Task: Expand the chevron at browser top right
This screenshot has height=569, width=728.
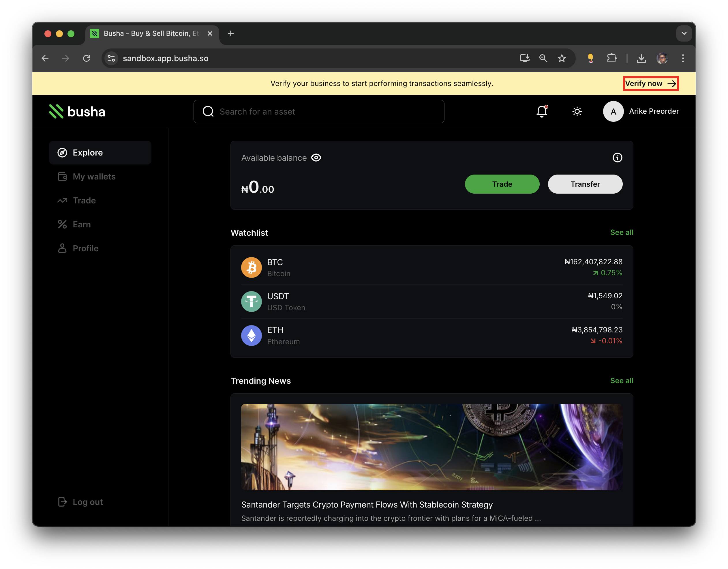Action: [684, 33]
